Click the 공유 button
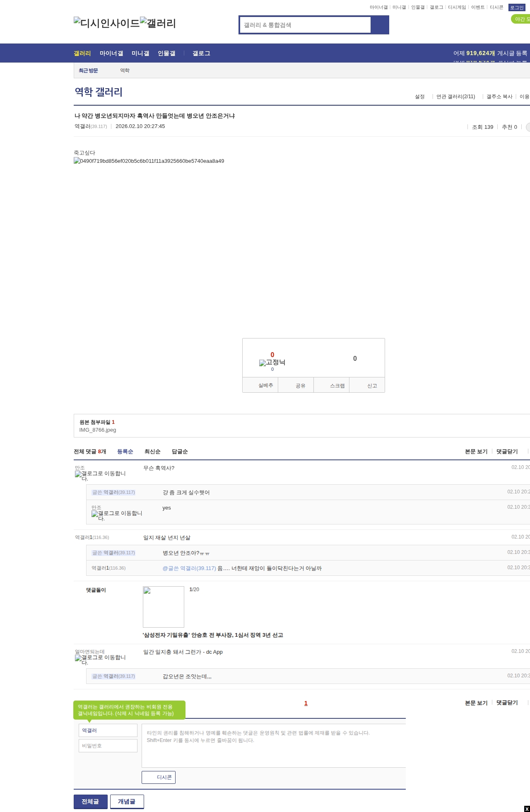Image resolution: width=530 pixels, height=812 pixels. (x=296, y=385)
